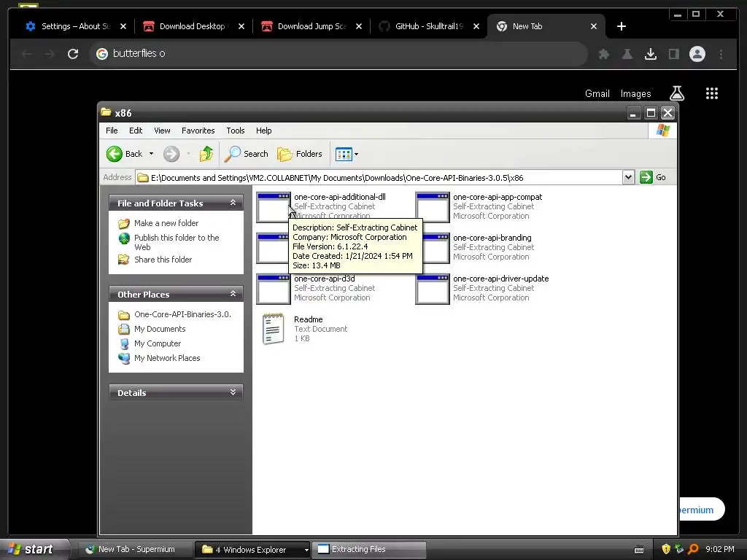Click the magnifier icon in system tray
The height and width of the screenshot is (560, 747).
pyautogui.click(x=693, y=549)
